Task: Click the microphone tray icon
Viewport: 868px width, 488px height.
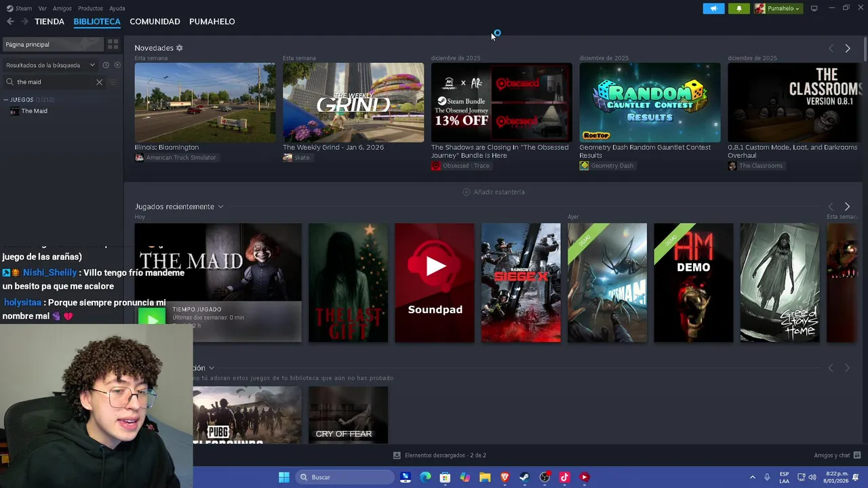Action: pos(767,477)
